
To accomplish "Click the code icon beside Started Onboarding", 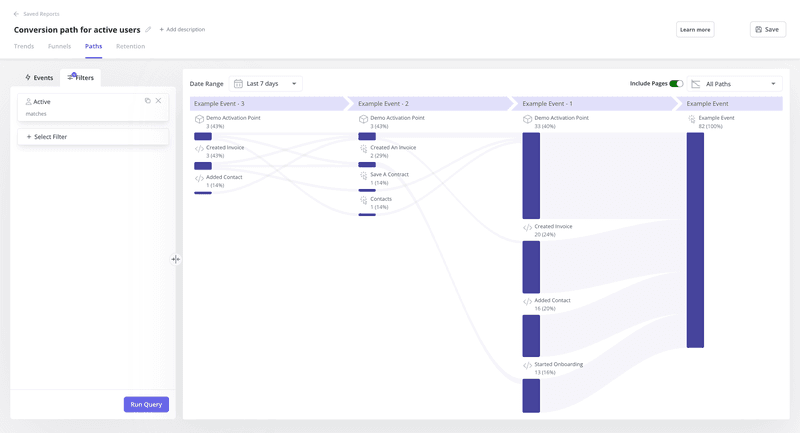I will [527, 366].
